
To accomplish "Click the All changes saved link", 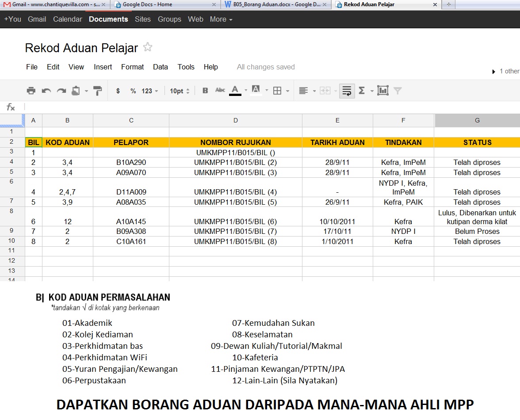I will coord(265,67).
